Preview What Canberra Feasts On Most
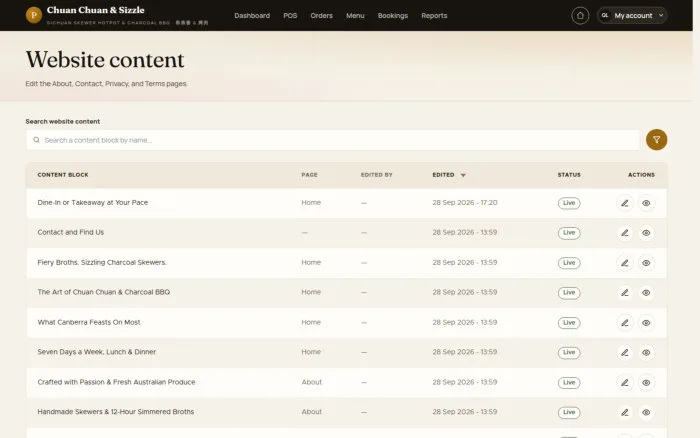700x438 pixels. point(646,323)
